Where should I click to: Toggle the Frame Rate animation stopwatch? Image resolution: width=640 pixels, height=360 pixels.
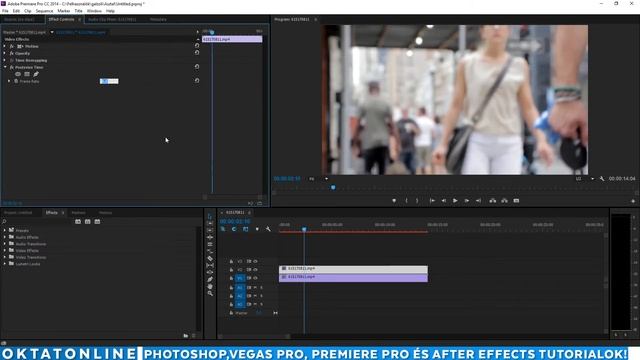point(16,81)
